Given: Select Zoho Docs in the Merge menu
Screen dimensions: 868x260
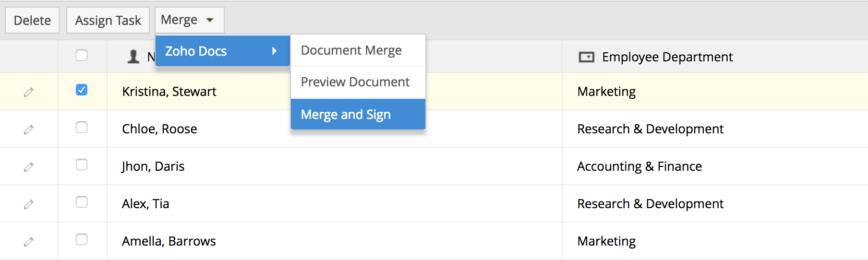Looking at the screenshot, I should 196,51.
